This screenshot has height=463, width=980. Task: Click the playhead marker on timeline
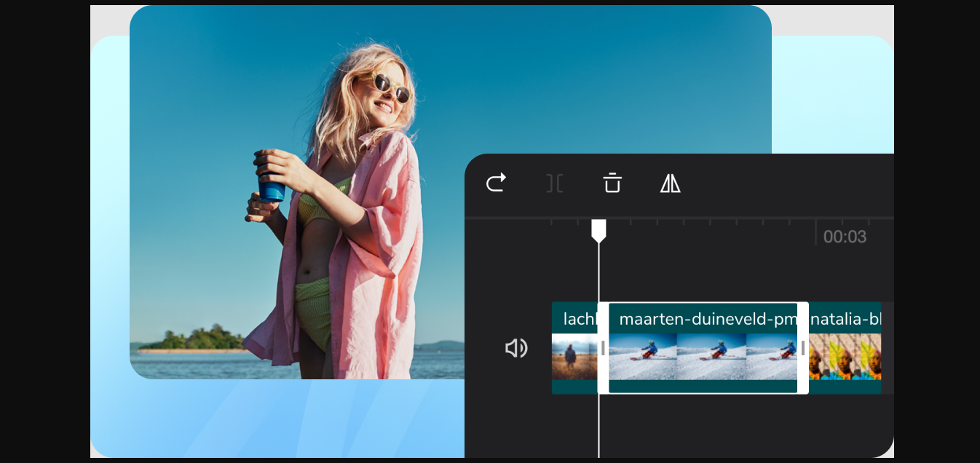598,231
